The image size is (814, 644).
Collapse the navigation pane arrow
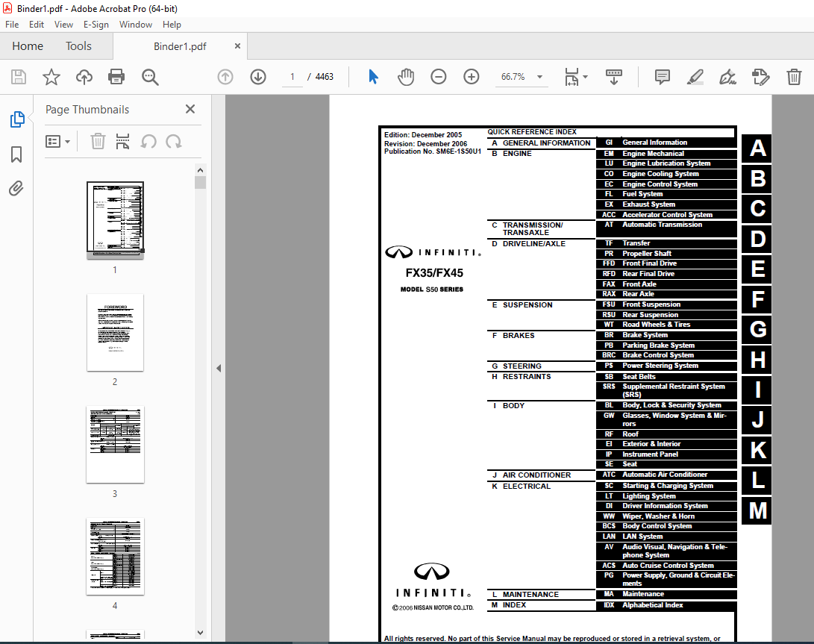click(219, 368)
